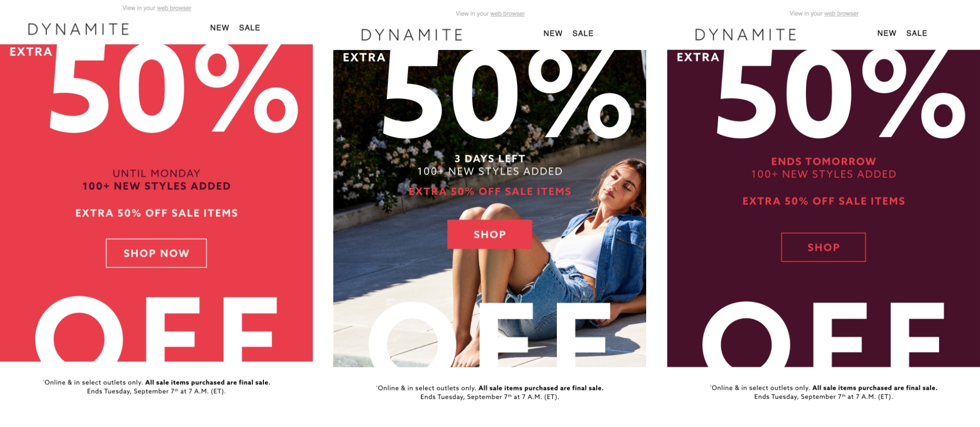
Task: Open web browser link in right email
Action: point(841,14)
